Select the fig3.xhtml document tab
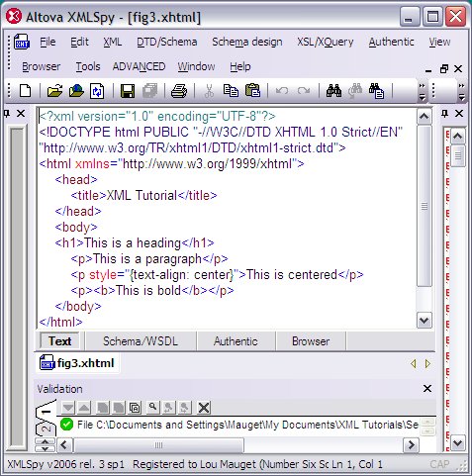This screenshot has height=476, width=472. 77,363
